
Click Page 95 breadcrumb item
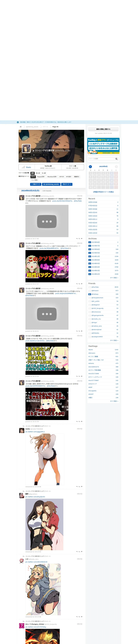55,127
